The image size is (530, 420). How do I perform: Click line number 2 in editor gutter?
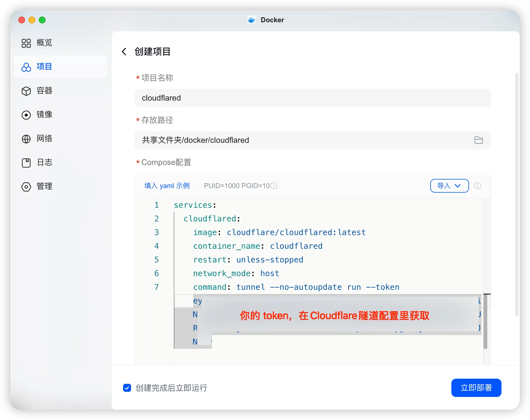(x=156, y=219)
